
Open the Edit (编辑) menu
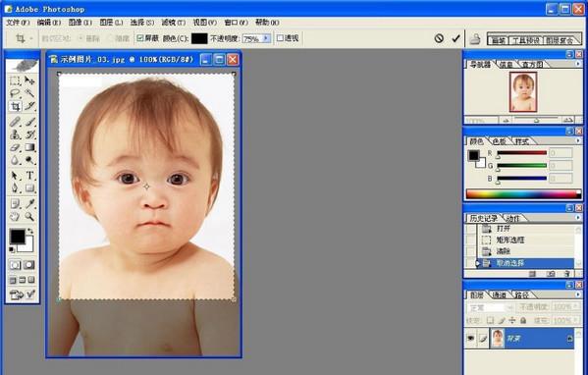coord(49,23)
